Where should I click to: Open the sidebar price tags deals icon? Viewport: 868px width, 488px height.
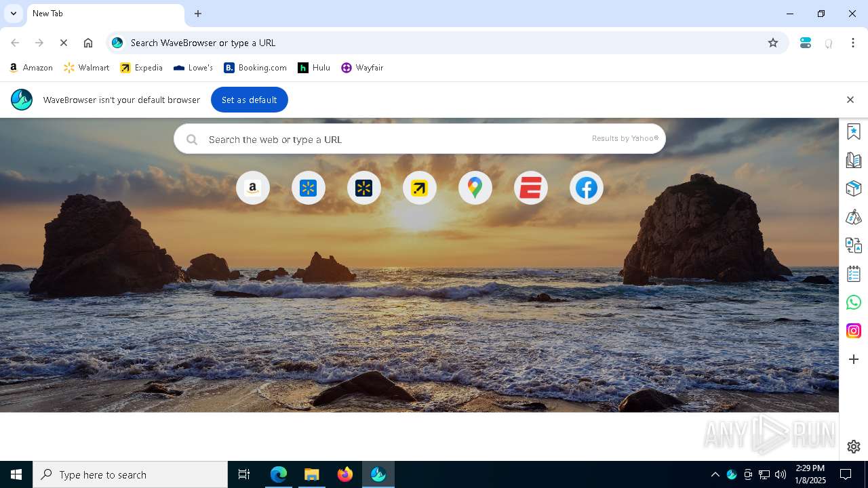coord(854,217)
